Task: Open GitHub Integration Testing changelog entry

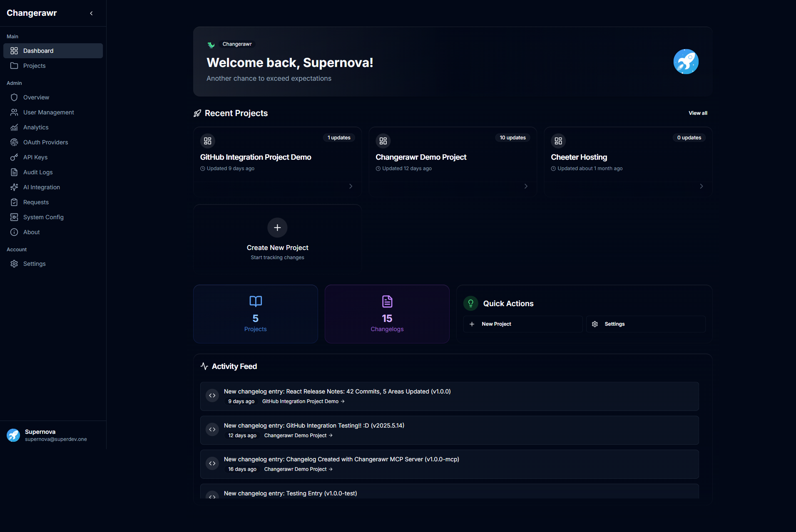Action: click(x=314, y=426)
